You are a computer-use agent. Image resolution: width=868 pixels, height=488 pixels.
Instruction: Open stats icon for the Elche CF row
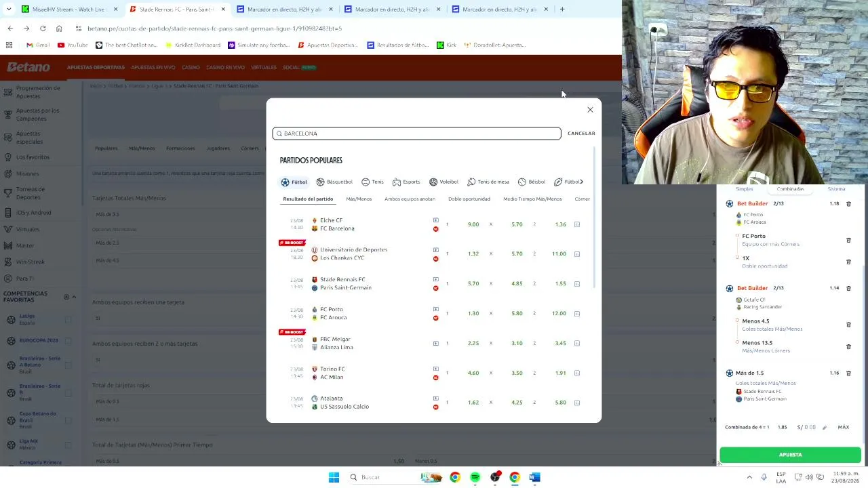577,224
